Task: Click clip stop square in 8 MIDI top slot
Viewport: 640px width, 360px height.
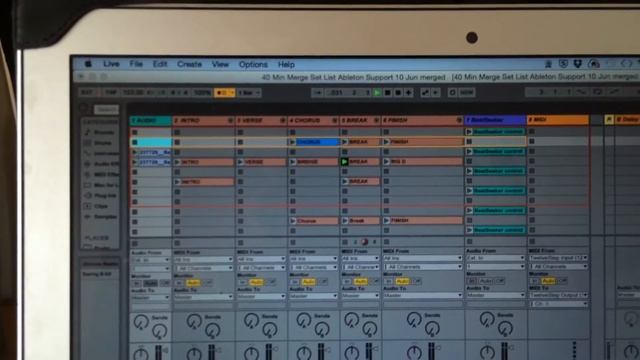Action: (532, 131)
